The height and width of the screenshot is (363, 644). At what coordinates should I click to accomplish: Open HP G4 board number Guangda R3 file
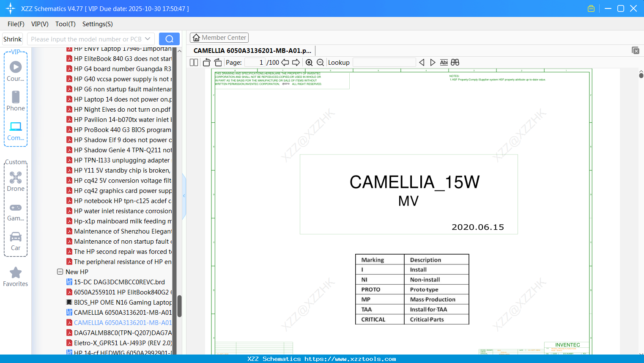pyautogui.click(x=119, y=69)
